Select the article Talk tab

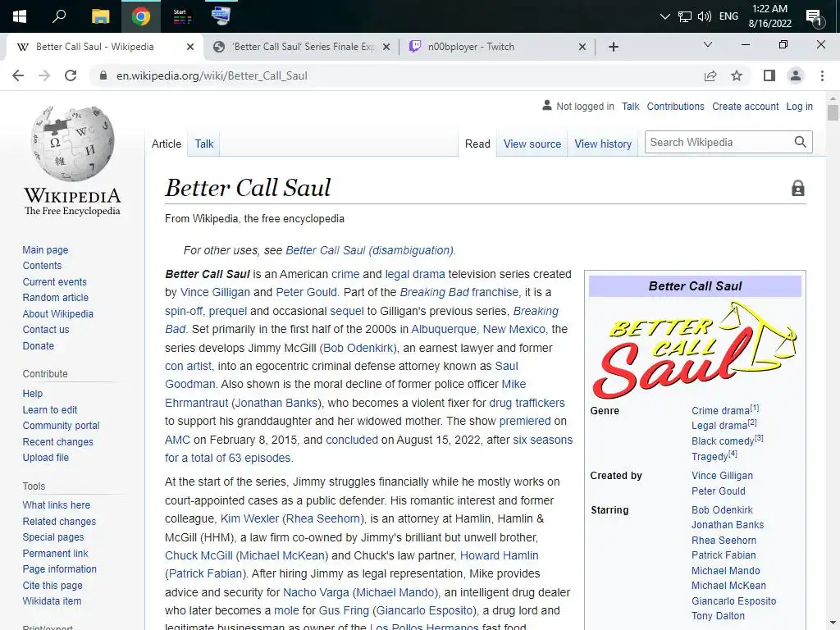(x=203, y=144)
